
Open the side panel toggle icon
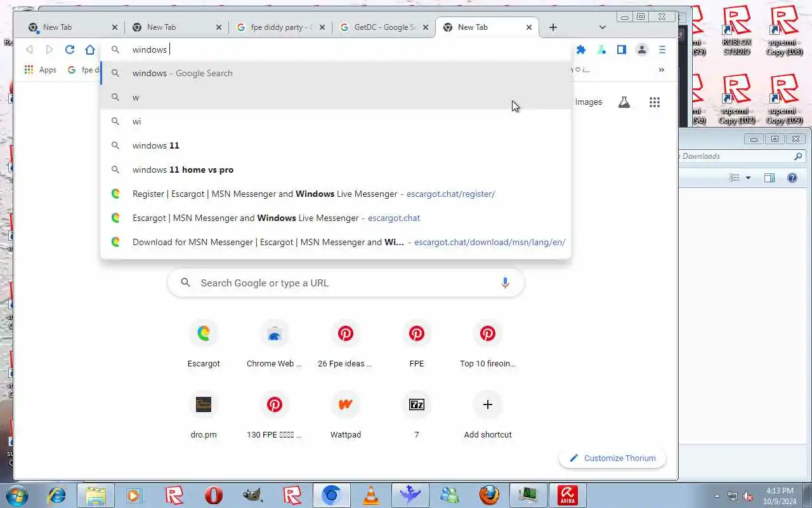click(x=622, y=50)
